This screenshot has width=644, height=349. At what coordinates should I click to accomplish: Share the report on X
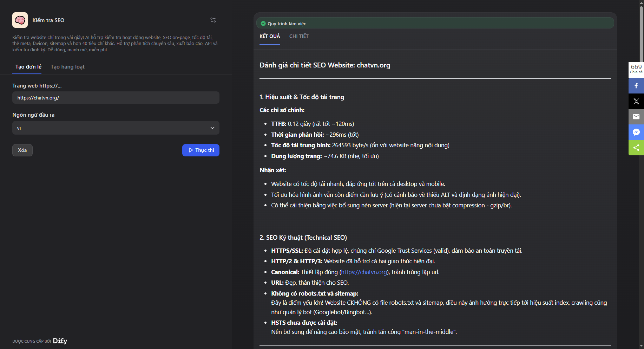click(636, 101)
